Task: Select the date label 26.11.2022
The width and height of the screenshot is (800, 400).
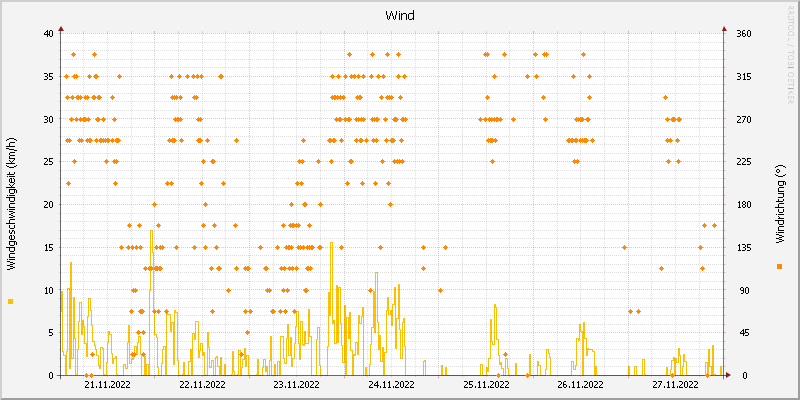Action: click(x=581, y=385)
